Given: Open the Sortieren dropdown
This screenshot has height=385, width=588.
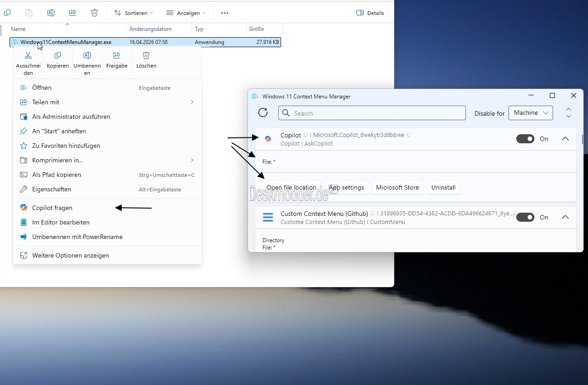Looking at the screenshot, I should pos(133,13).
